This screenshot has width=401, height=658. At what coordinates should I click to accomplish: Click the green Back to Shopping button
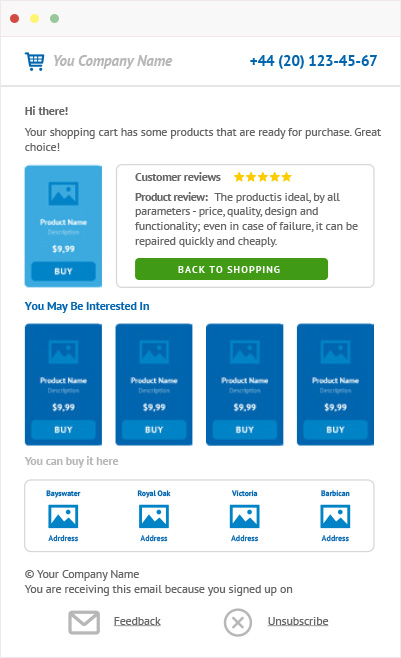click(x=232, y=269)
